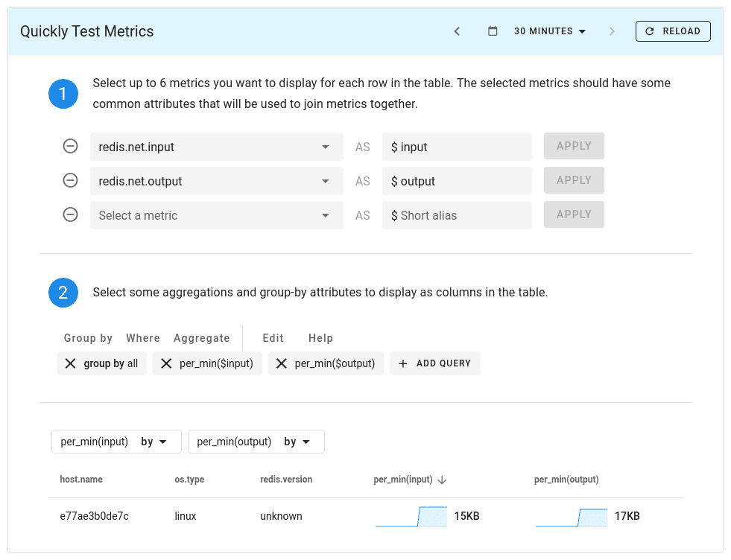Screen dimensions: 731x560
Task: Click the ADD QUERY button
Action: pyautogui.click(x=435, y=363)
